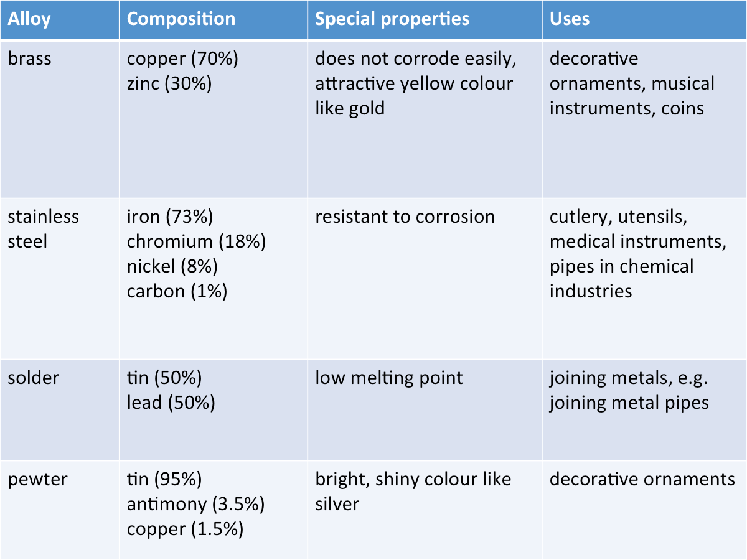Click solder composition tin and lead cell
Screen dimensions: 747x560
pyautogui.click(x=171, y=390)
